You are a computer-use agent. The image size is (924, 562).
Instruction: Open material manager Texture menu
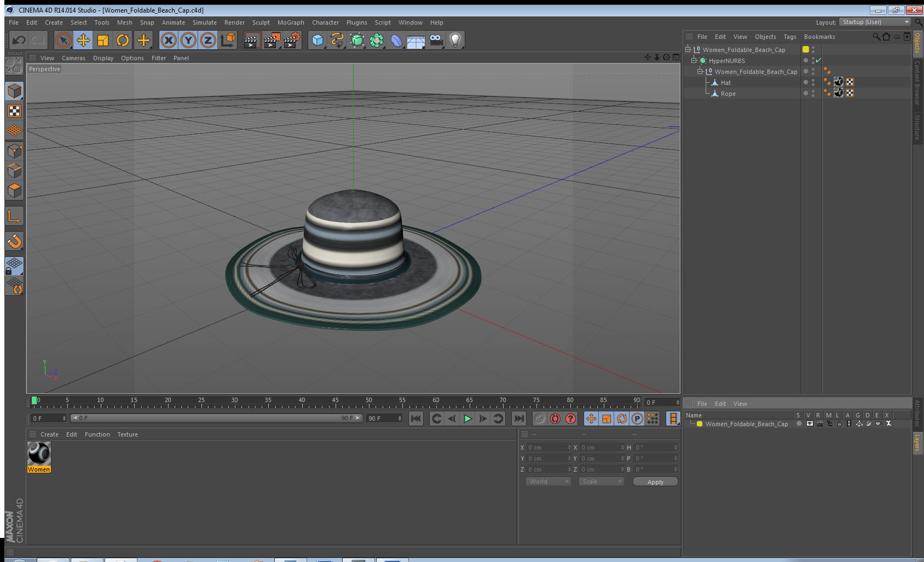click(x=128, y=434)
